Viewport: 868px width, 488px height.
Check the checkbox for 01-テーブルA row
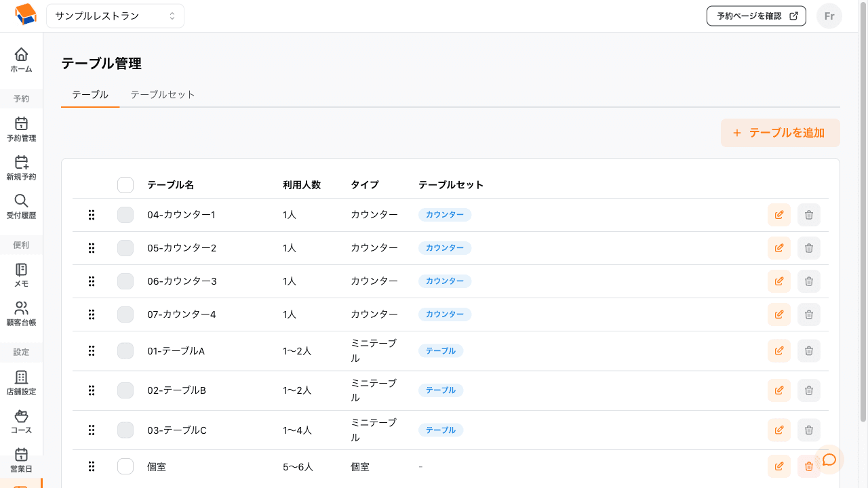(x=125, y=350)
